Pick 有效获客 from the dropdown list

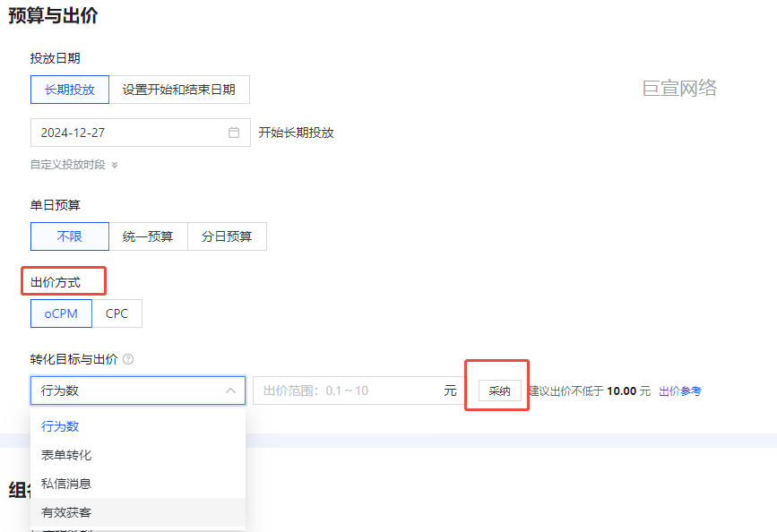pos(138,512)
